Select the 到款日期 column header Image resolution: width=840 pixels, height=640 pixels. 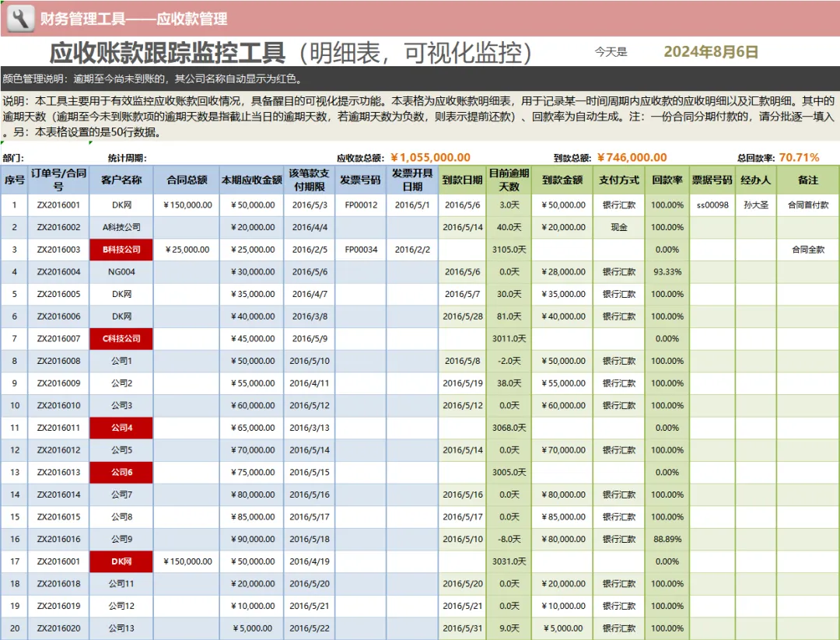click(462, 180)
